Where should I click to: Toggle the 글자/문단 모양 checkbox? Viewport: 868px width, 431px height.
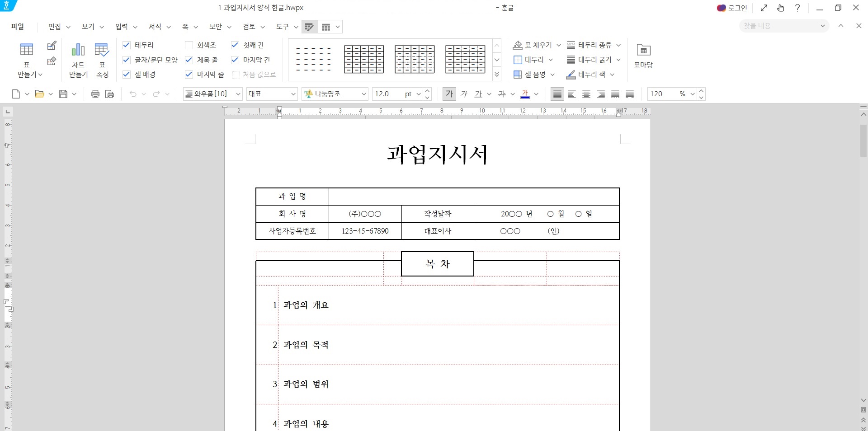point(127,60)
